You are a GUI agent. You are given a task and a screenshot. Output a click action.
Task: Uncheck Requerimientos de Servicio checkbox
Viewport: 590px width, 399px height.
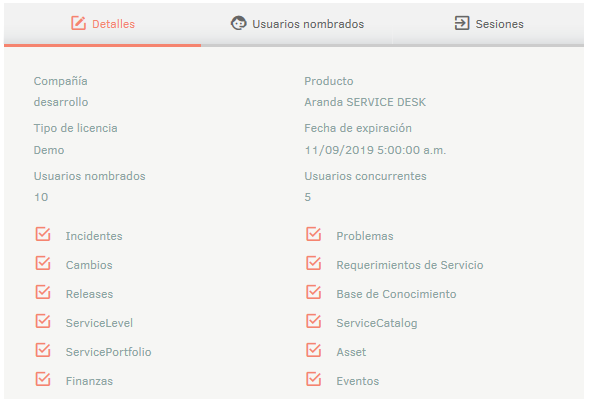point(313,263)
